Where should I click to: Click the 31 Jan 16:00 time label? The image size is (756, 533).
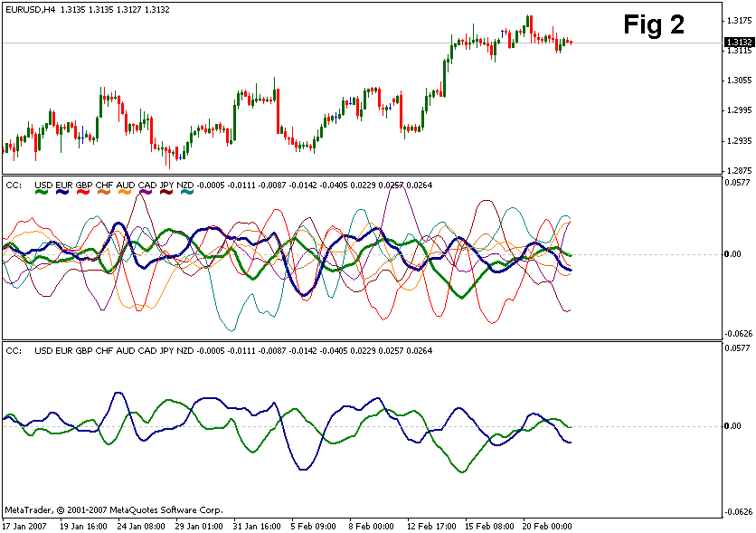257,526
